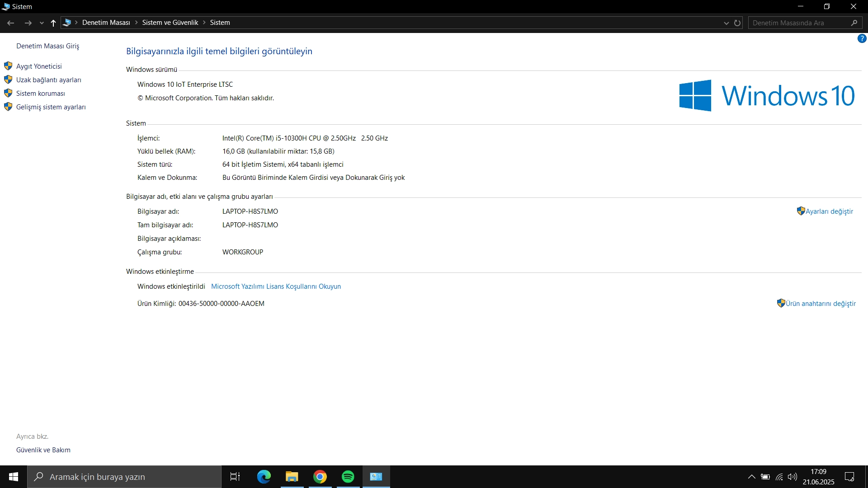868x488 pixels.
Task: Expand chevron after Denetim Masası breadcrumb
Action: (x=136, y=23)
